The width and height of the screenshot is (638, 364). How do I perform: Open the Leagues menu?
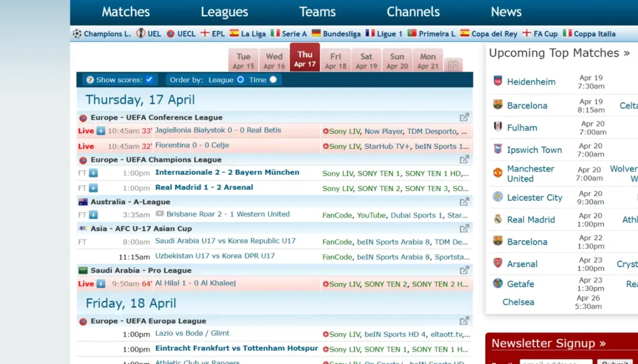click(x=224, y=12)
